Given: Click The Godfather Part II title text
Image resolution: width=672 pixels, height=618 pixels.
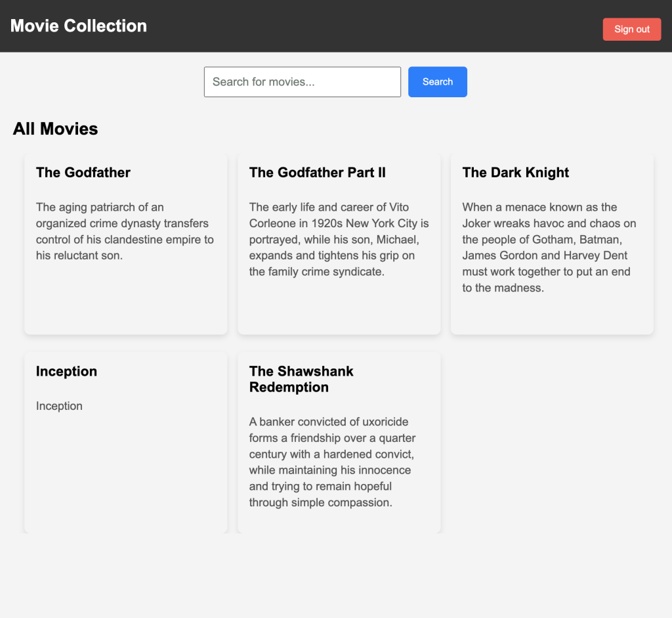Looking at the screenshot, I should point(317,172).
